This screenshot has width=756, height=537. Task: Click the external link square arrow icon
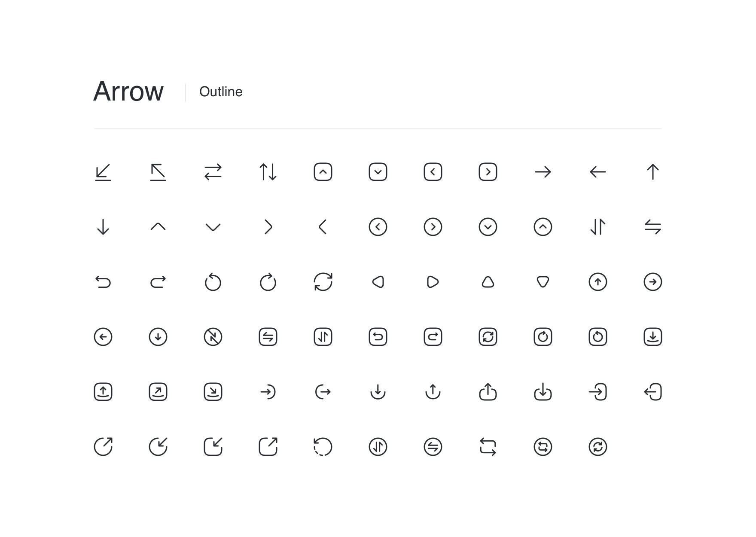268,447
